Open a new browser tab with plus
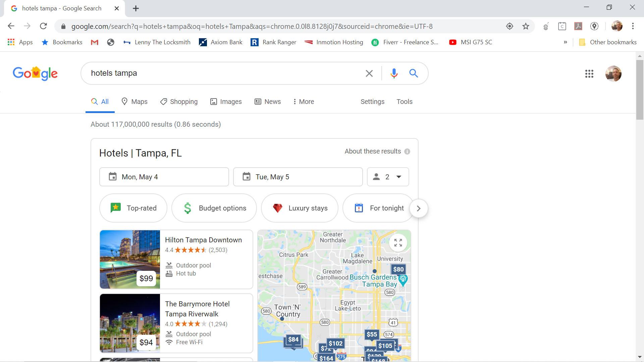Viewport: 644px width, 362px height. [136, 8]
